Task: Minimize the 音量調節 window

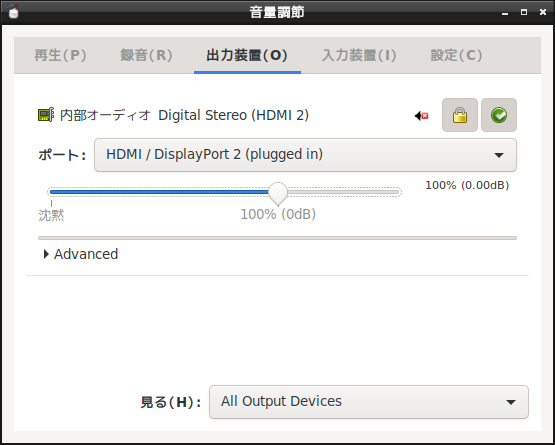Action: pyautogui.click(x=505, y=12)
